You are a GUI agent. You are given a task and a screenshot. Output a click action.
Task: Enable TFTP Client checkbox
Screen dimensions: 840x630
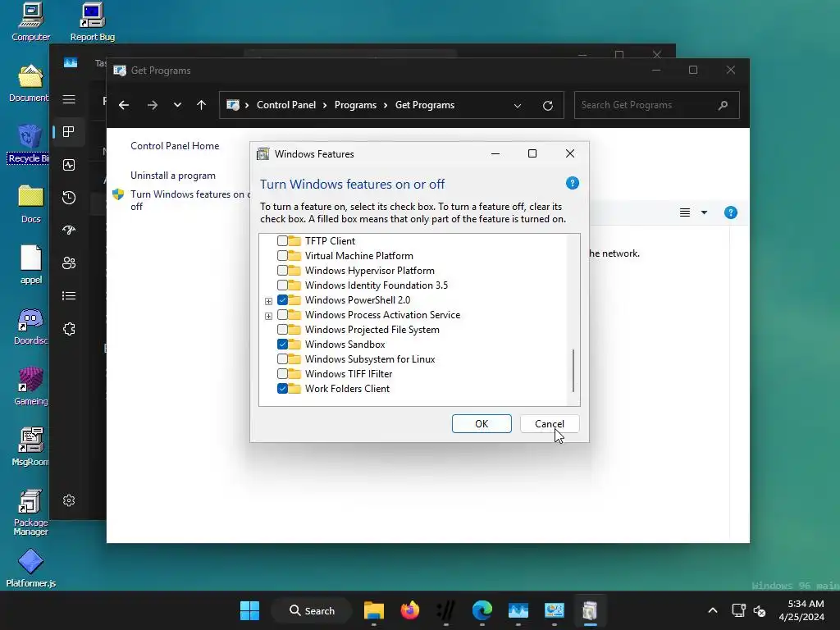coord(282,241)
